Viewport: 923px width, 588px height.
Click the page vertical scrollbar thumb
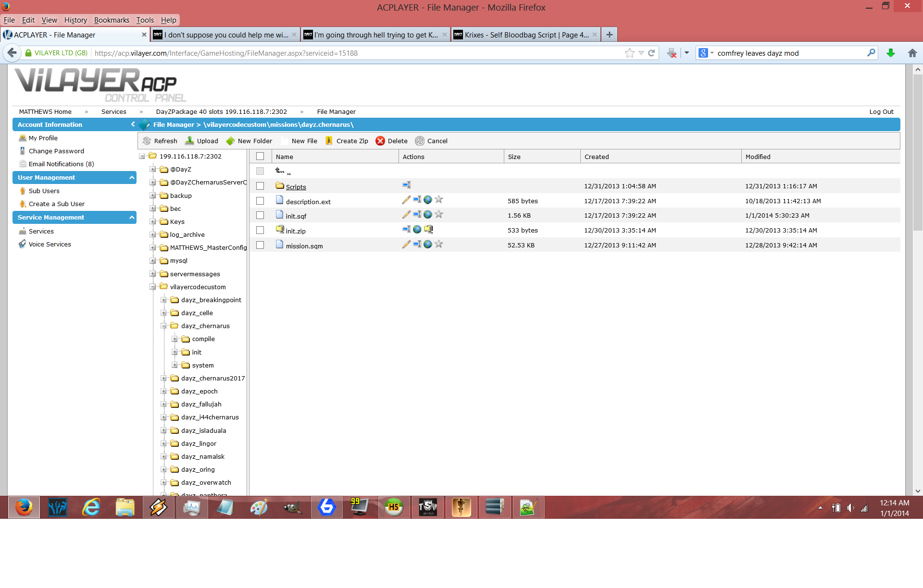(x=918, y=153)
